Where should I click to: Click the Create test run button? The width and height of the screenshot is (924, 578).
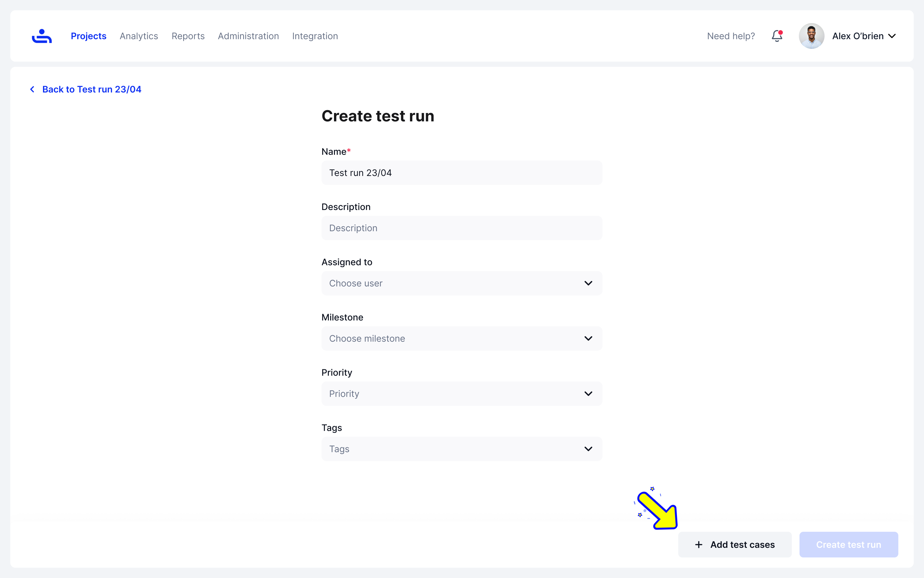tap(848, 544)
